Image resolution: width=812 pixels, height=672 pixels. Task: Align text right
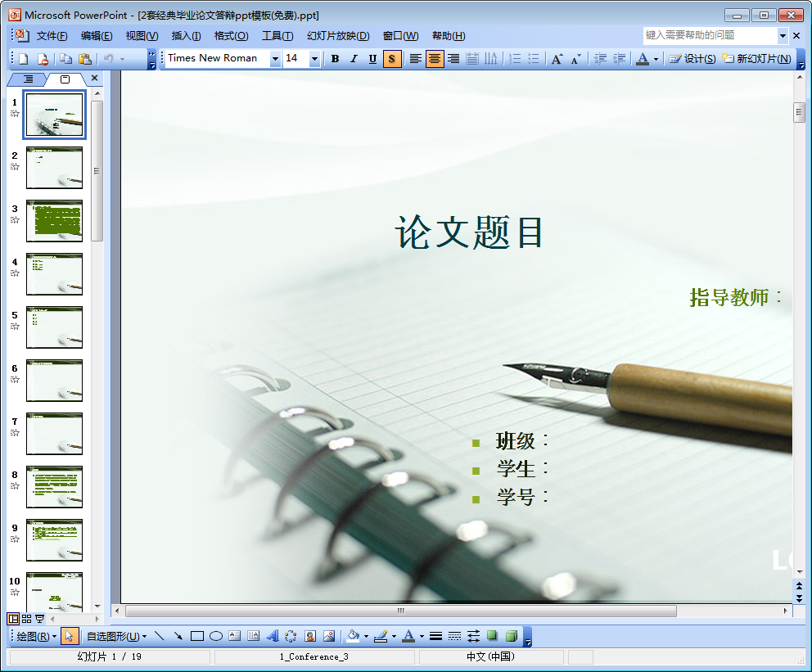pyautogui.click(x=453, y=58)
